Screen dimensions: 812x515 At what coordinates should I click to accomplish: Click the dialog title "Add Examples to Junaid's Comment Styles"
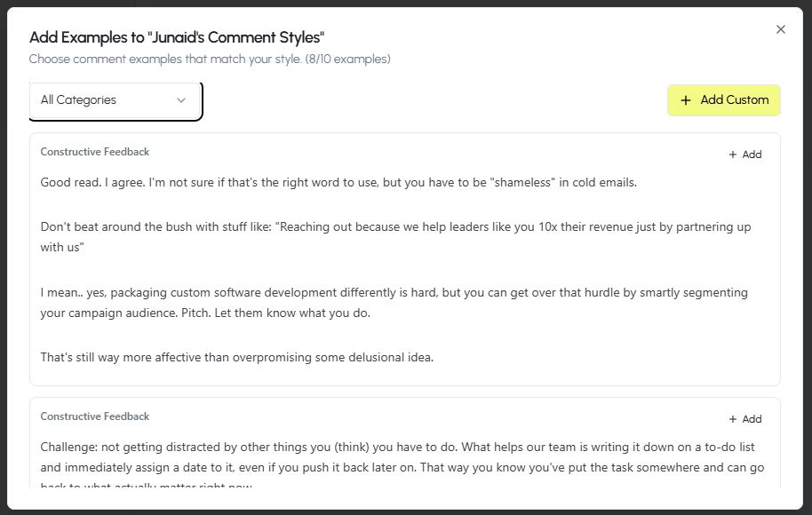pyautogui.click(x=177, y=37)
